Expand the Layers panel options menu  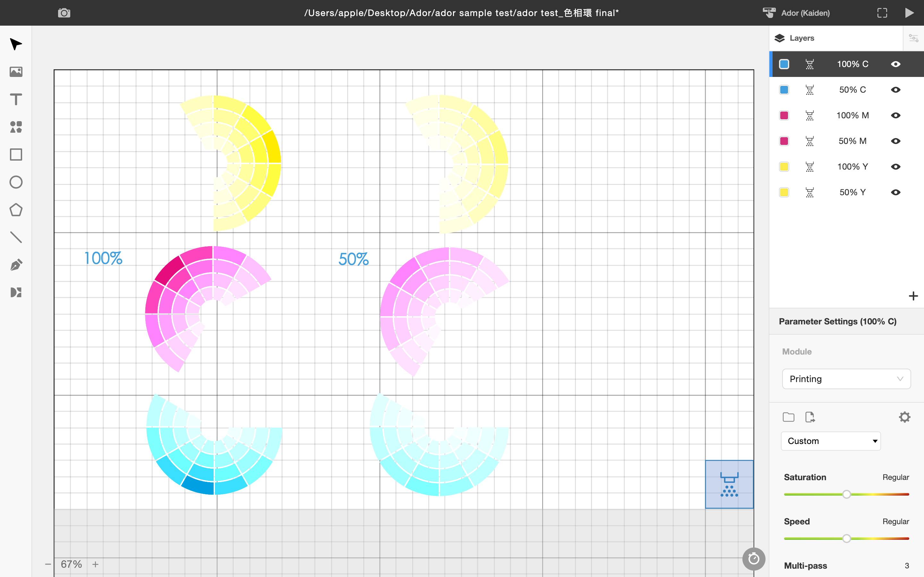click(913, 38)
